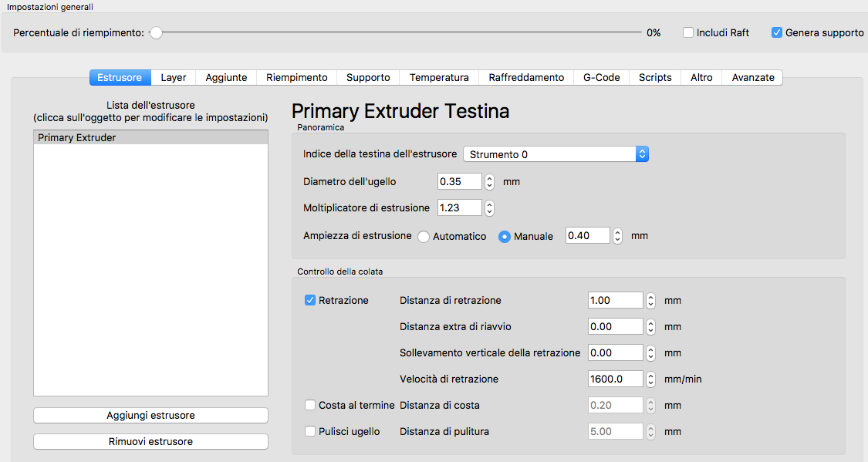Click the extra restart distance stepper

tap(650, 327)
